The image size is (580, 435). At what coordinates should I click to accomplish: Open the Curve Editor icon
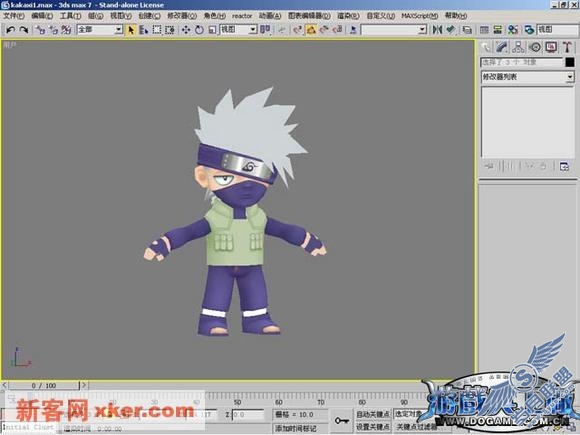click(484, 30)
